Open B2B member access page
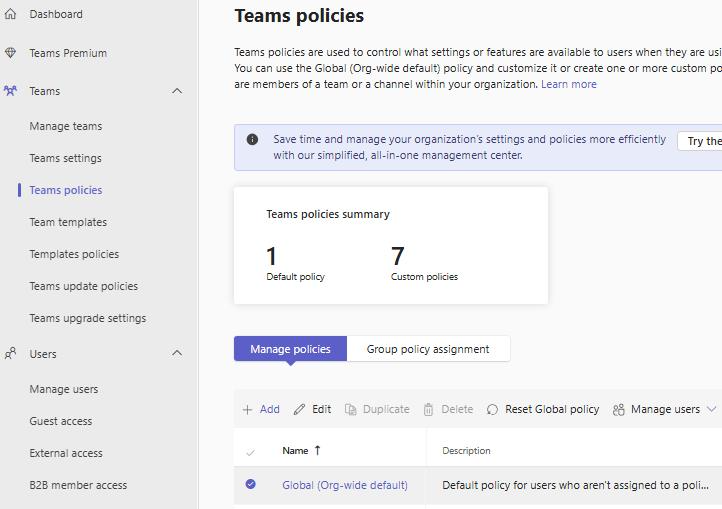The width and height of the screenshot is (722, 509). (x=78, y=485)
